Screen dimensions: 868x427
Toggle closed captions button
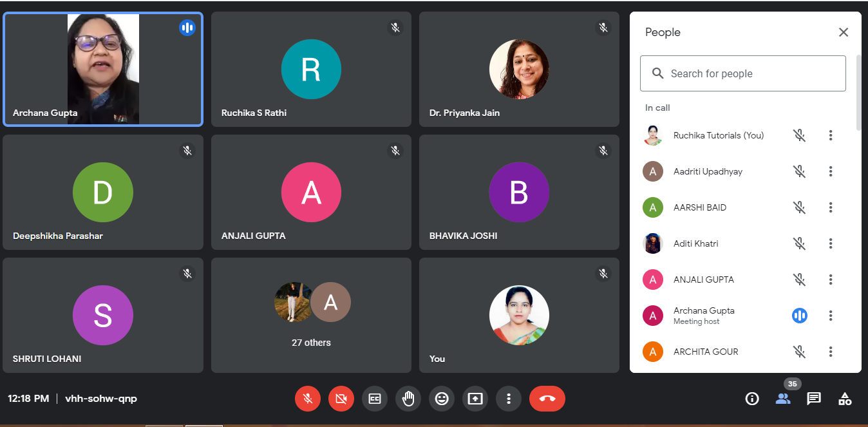tap(375, 399)
